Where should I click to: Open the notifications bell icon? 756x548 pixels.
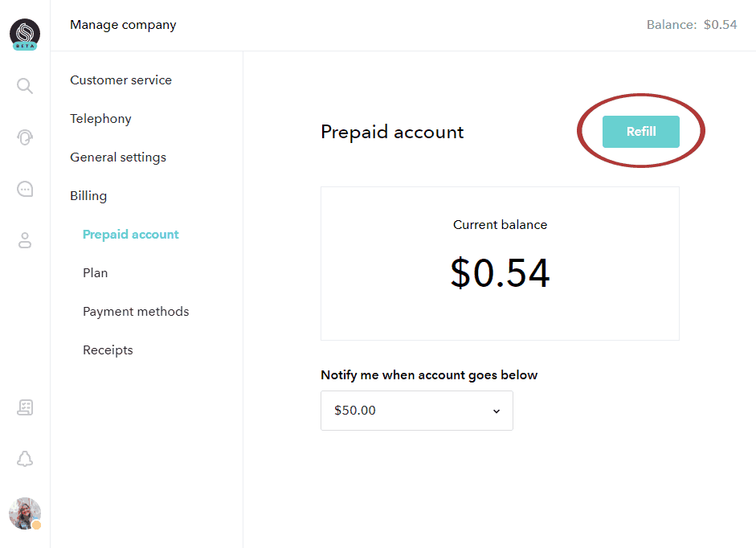25,459
